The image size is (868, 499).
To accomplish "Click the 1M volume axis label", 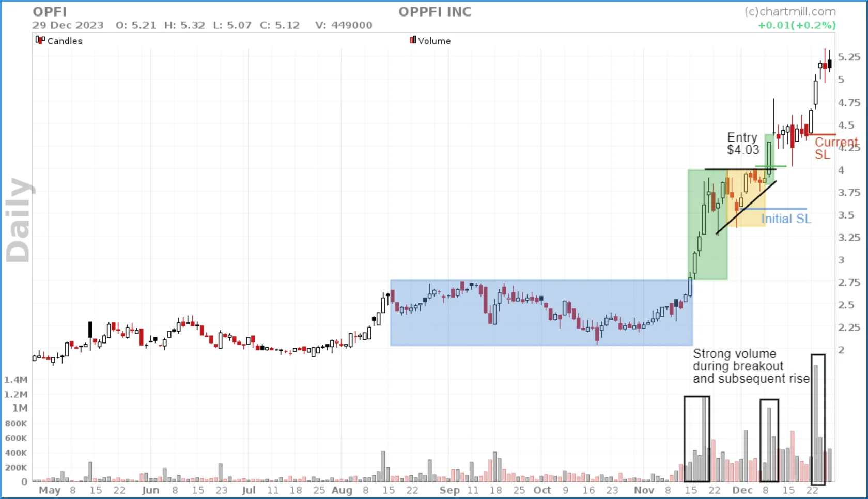I will 20,408.
